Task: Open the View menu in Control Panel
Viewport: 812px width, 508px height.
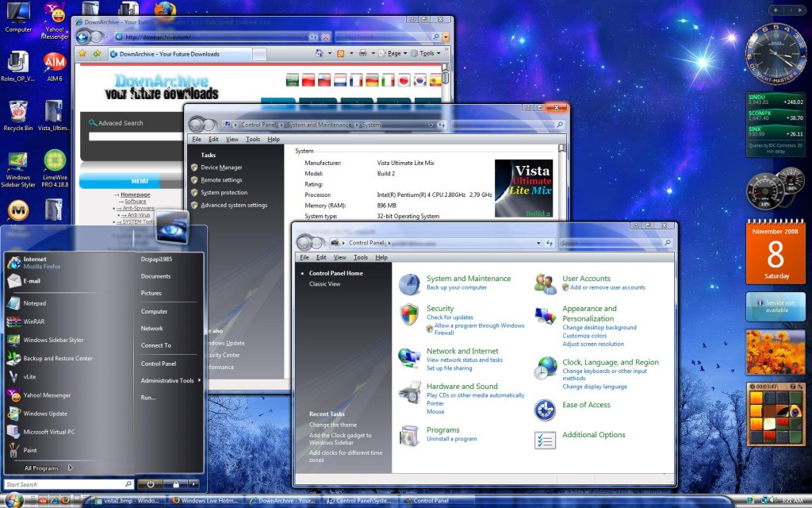Action: point(339,257)
